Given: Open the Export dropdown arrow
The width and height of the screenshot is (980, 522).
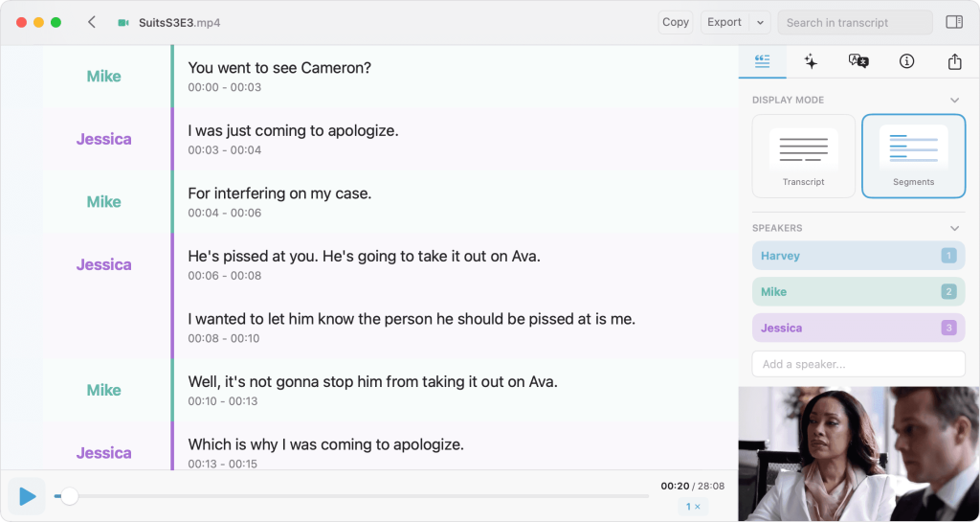Looking at the screenshot, I should point(760,22).
